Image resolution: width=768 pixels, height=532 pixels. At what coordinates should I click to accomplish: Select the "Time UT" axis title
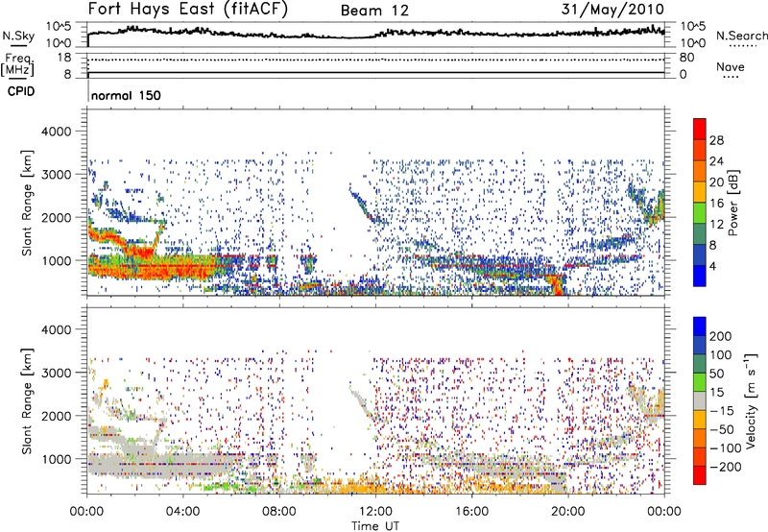375,526
